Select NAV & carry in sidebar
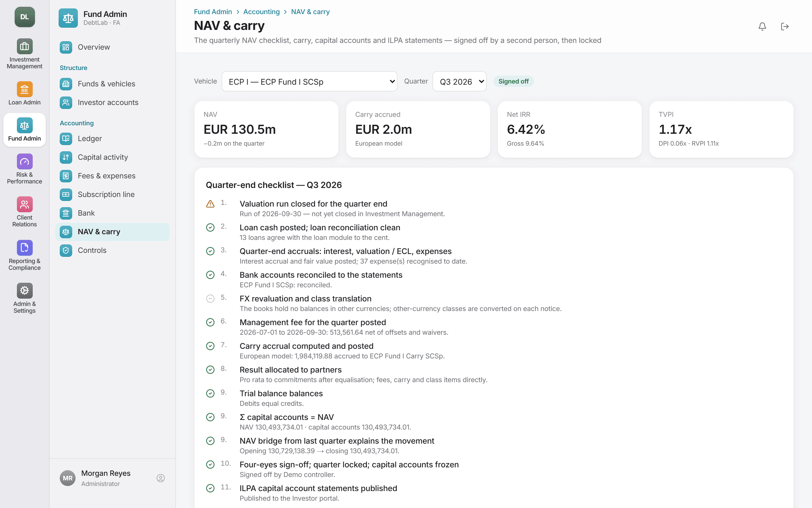Viewport: 812px width, 508px height. pyautogui.click(x=112, y=232)
